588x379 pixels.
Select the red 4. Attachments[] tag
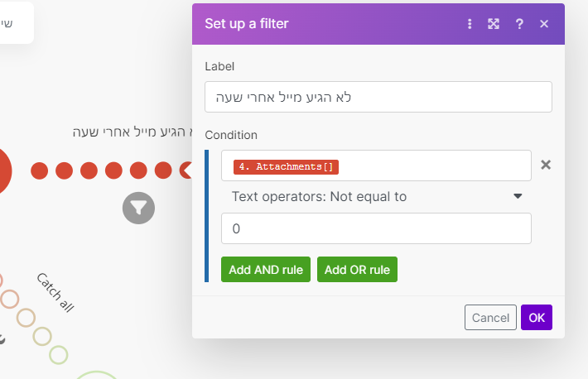click(286, 166)
